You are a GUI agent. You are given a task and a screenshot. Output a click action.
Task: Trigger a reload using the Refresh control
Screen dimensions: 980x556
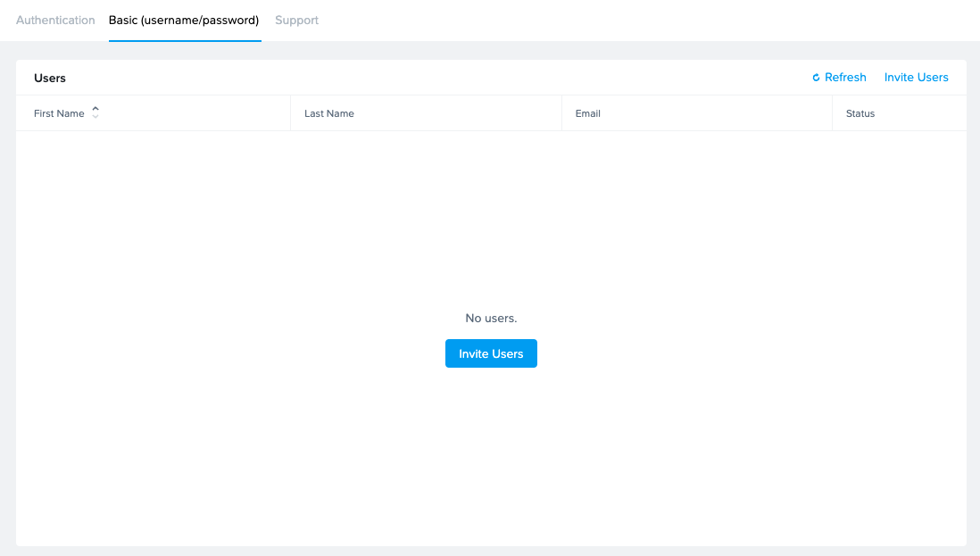838,77
